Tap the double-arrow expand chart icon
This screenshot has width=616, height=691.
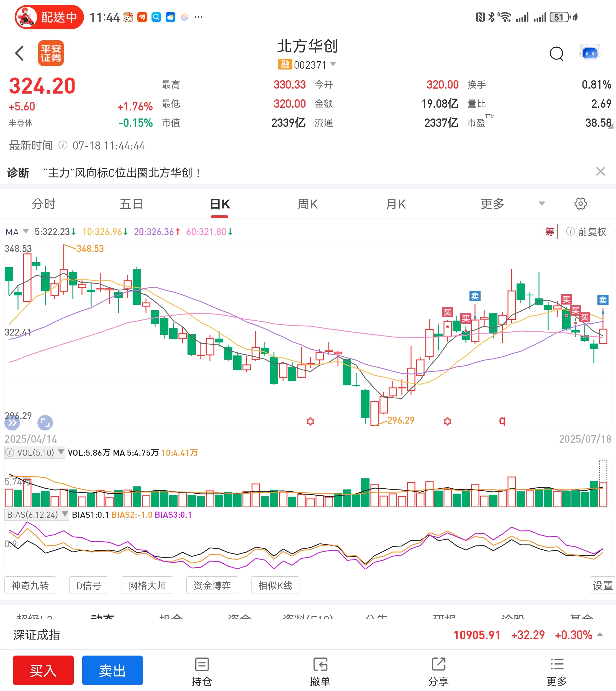pyautogui.click(x=12, y=423)
